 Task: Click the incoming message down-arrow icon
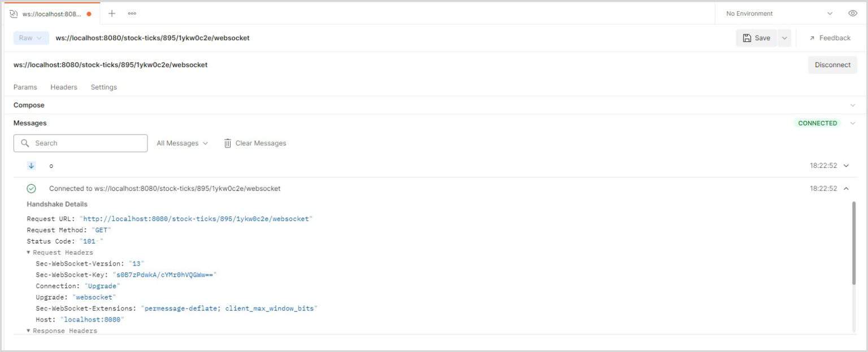32,166
